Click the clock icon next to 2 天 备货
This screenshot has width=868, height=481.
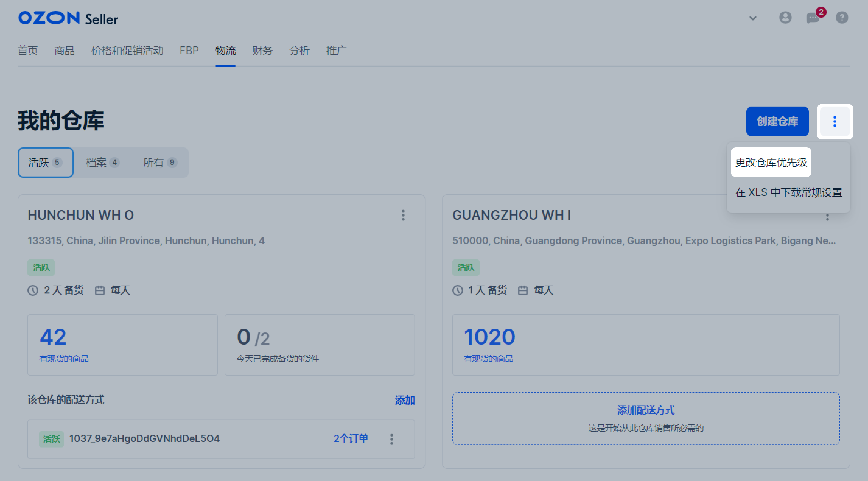click(x=33, y=290)
